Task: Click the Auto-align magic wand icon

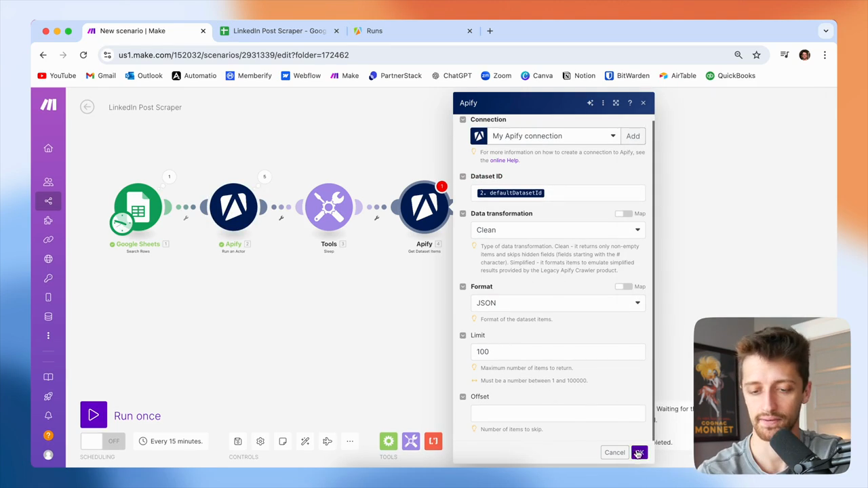Action: [x=305, y=441]
